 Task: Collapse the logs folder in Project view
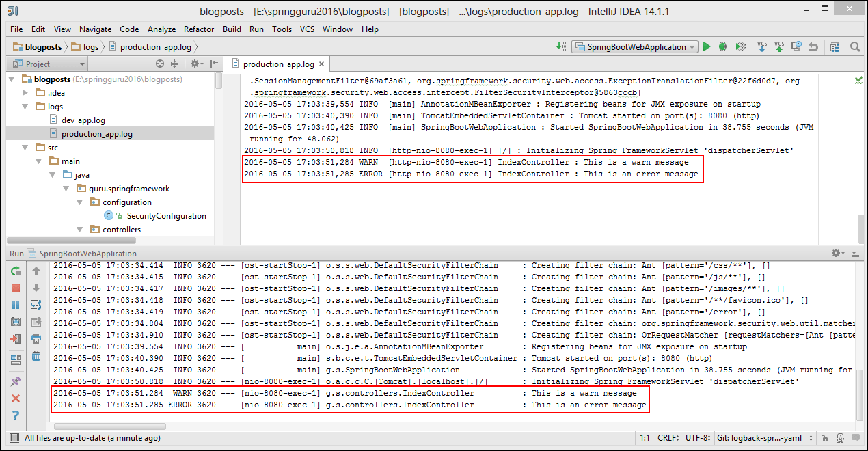point(25,106)
